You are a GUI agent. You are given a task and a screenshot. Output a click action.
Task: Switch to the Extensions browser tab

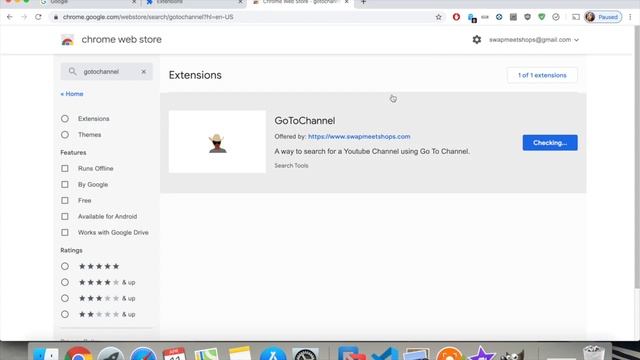pos(194,2)
